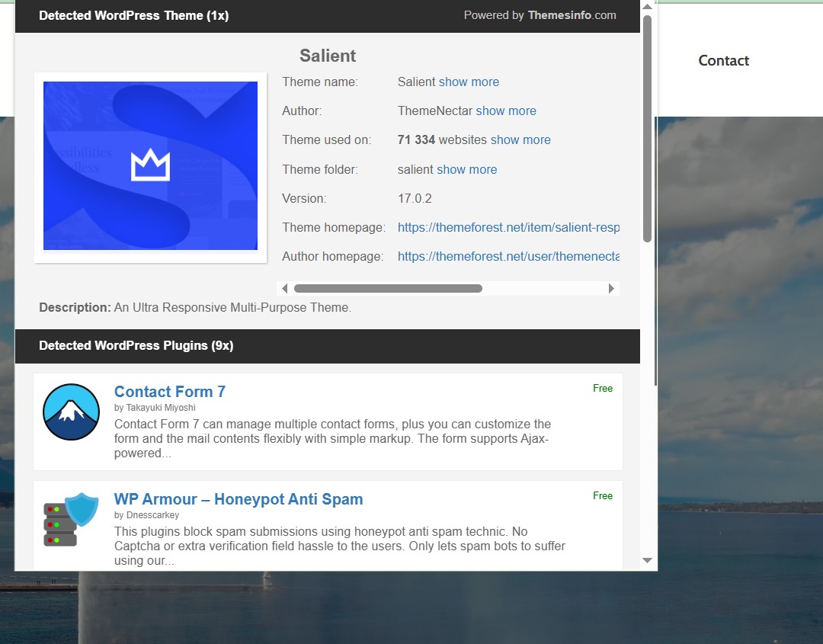This screenshot has height=644, width=823.
Task: Visit Themesinfo.com from the header
Action: [572, 15]
